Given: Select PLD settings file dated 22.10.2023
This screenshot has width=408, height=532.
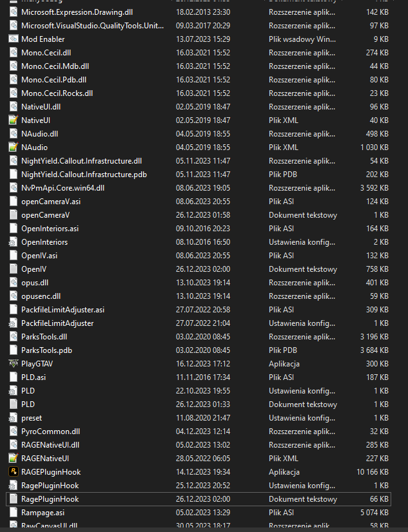Looking at the screenshot, I should [x=28, y=391].
